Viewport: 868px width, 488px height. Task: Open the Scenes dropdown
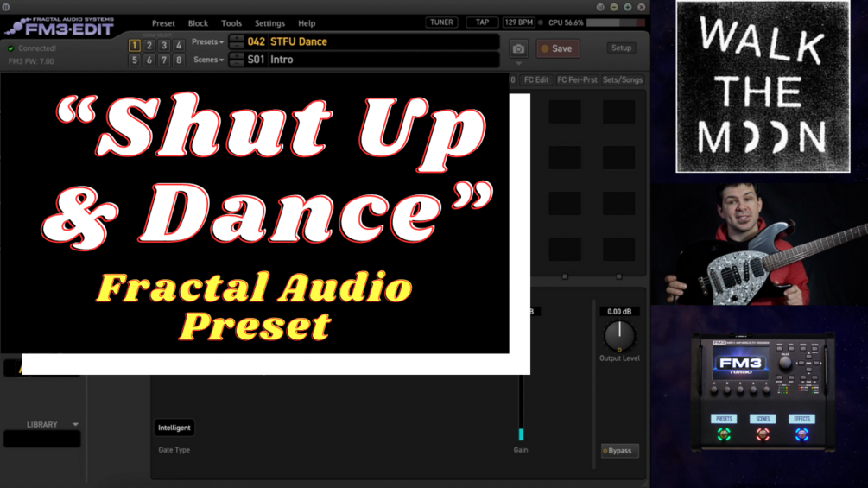[x=208, y=60]
